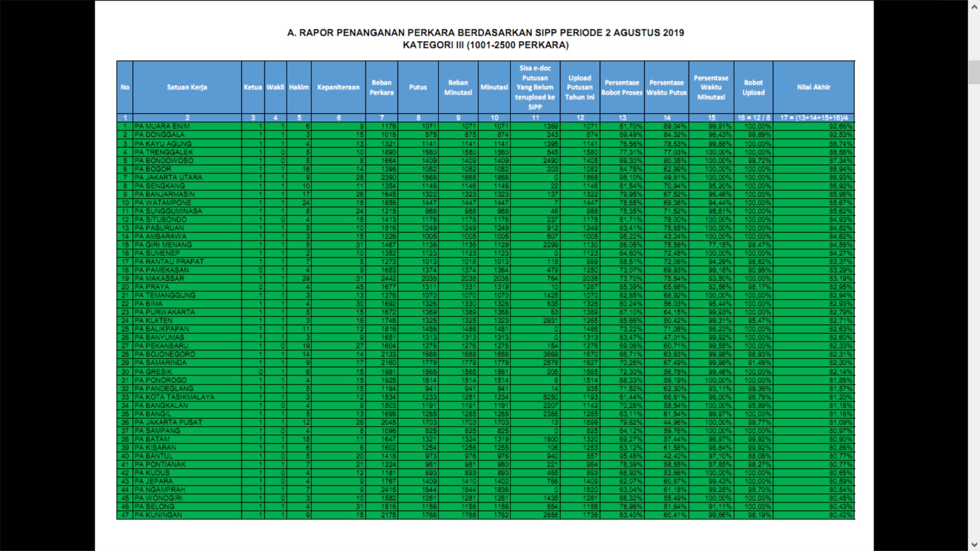Click the vertical scrollbar thumb
980x551 pixels.
point(974,72)
